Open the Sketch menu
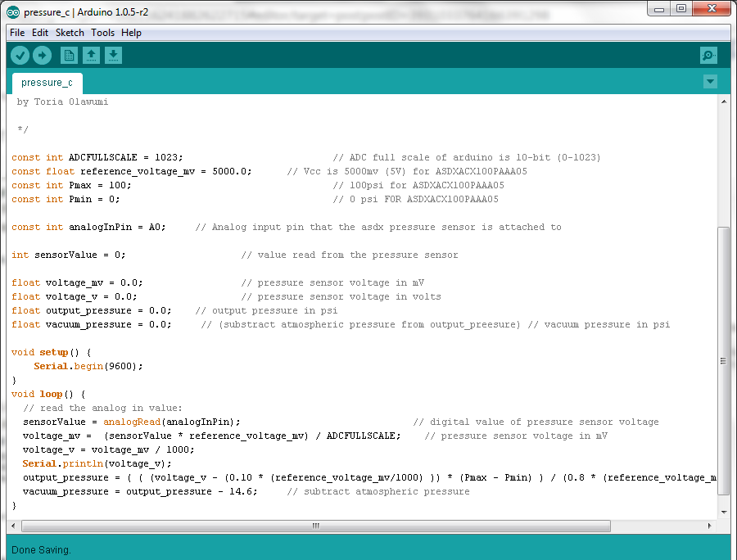This screenshot has height=560, width=737. tap(70, 33)
